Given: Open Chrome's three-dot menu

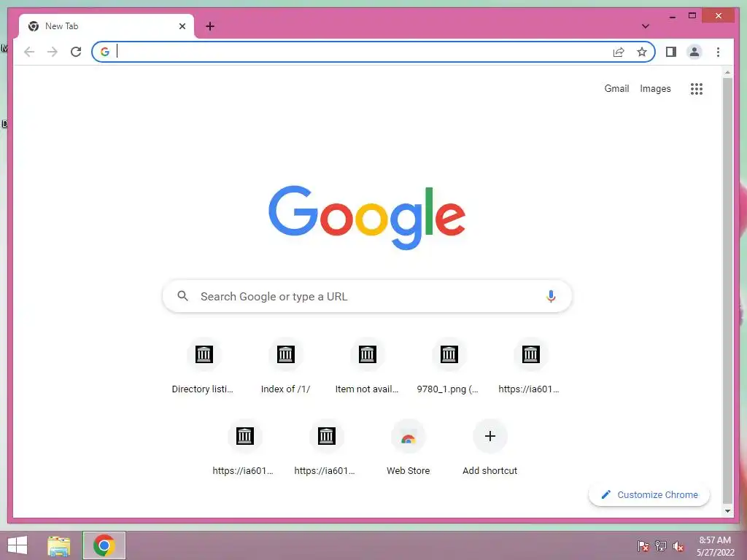Looking at the screenshot, I should [x=718, y=52].
